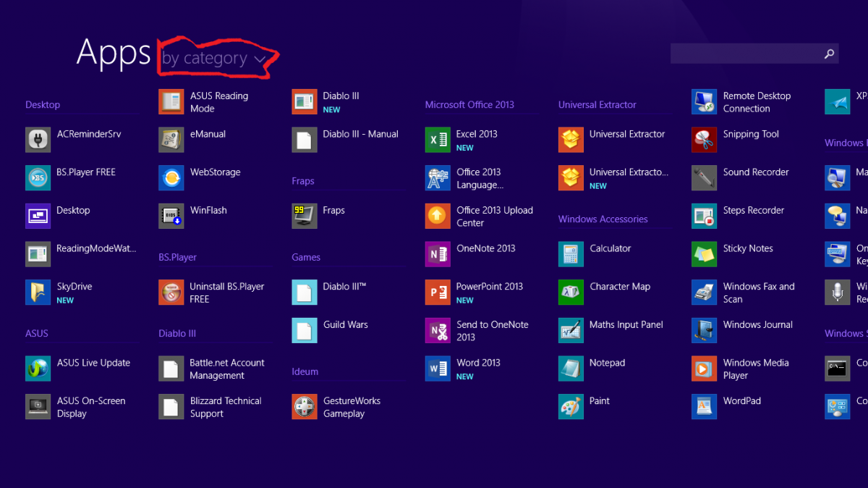
Task: Launch OneNote 2013 icon
Action: 438,254
